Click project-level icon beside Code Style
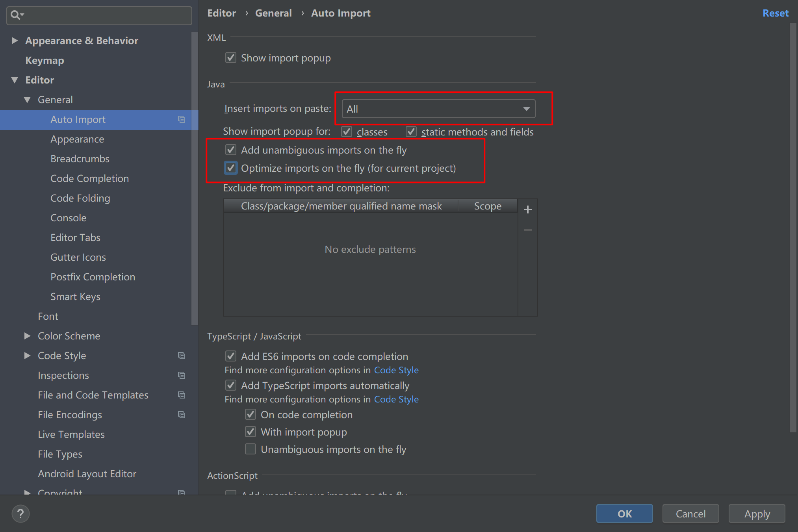 coord(182,356)
